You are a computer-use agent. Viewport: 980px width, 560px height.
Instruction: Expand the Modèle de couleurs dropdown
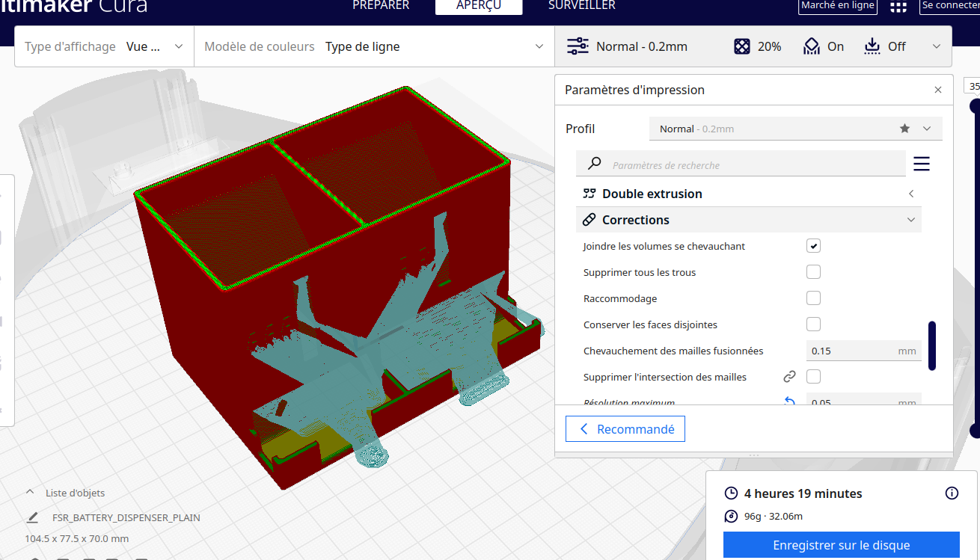[x=374, y=46]
